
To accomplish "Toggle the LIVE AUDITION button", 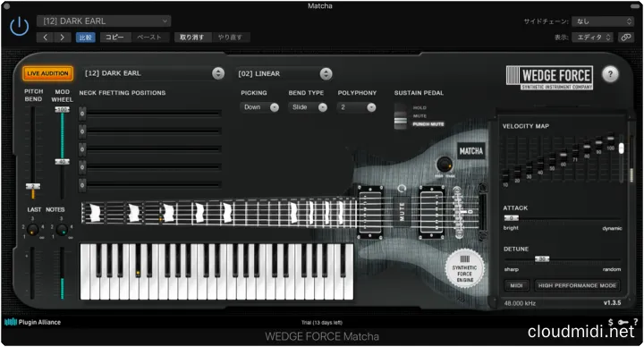I will [47, 73].
